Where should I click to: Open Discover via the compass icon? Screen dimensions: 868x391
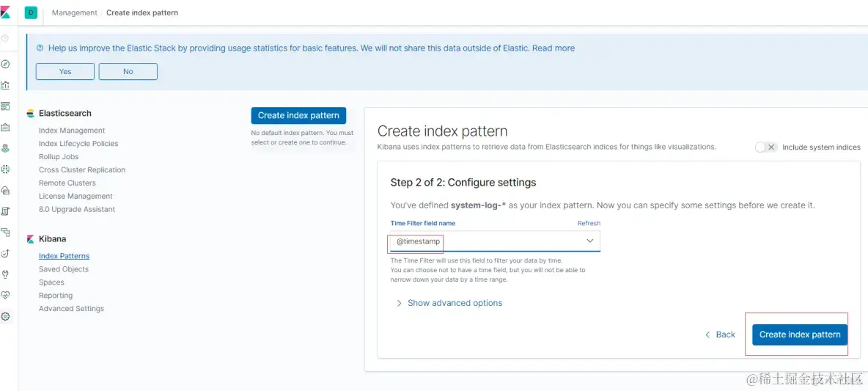coord(6,65)
